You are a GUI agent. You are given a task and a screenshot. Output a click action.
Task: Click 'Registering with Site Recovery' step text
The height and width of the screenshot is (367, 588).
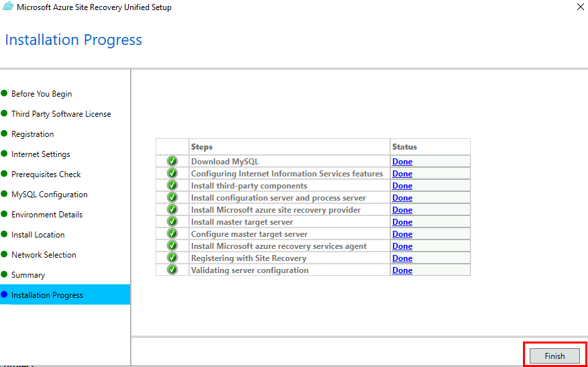click(249, 258)
